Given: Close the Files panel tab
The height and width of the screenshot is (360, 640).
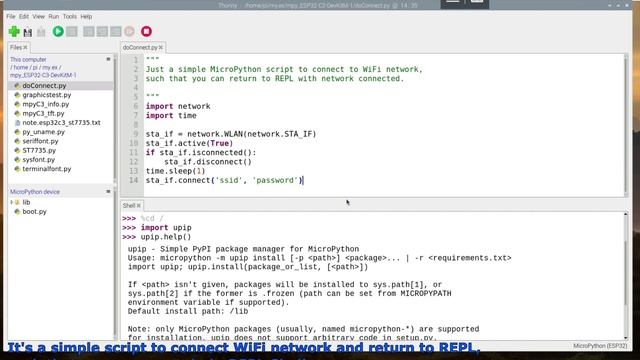Looking at the screenshot, I should point(25,48).
